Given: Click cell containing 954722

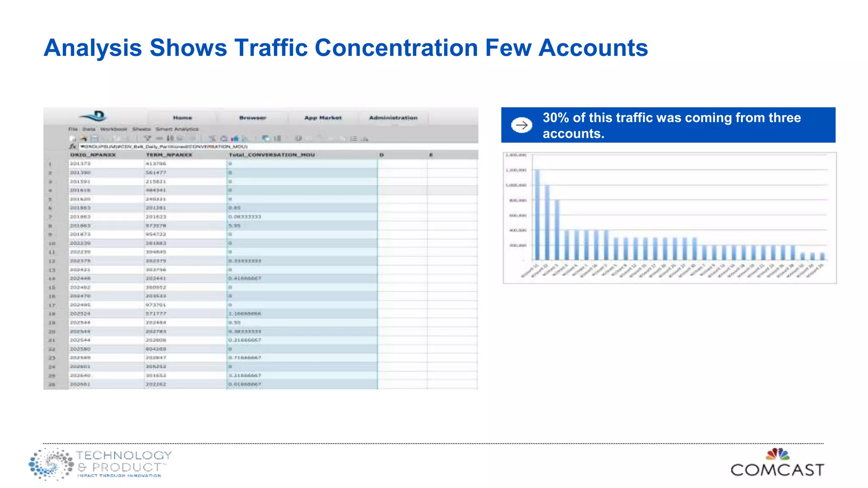Looking at the screenshot, I should click(x=186, y=234).
